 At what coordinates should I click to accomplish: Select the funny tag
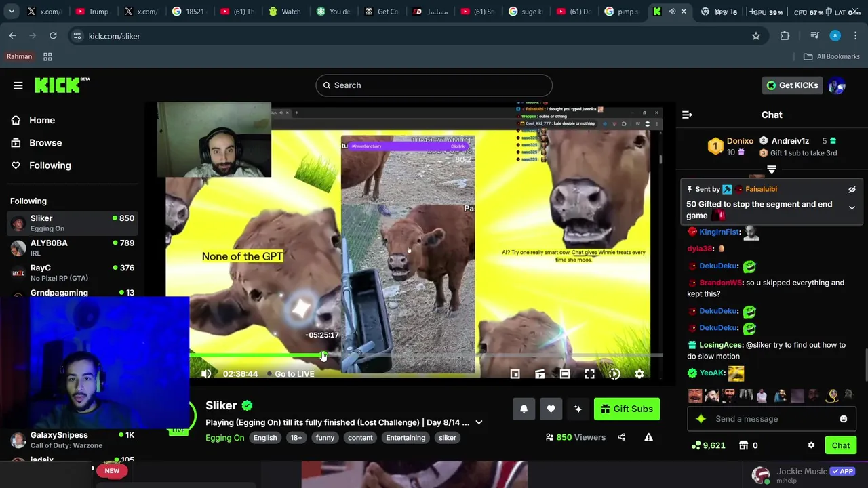point(325,438)
